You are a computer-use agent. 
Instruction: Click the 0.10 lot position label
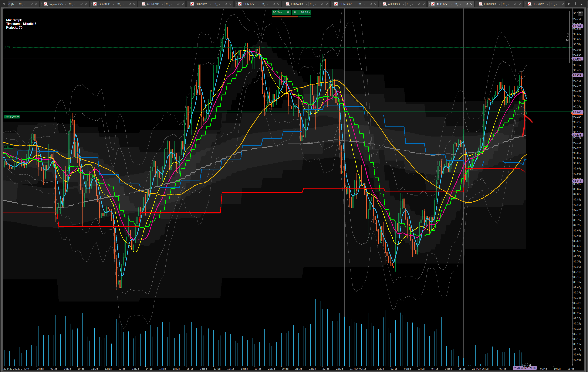coord(12,117)
